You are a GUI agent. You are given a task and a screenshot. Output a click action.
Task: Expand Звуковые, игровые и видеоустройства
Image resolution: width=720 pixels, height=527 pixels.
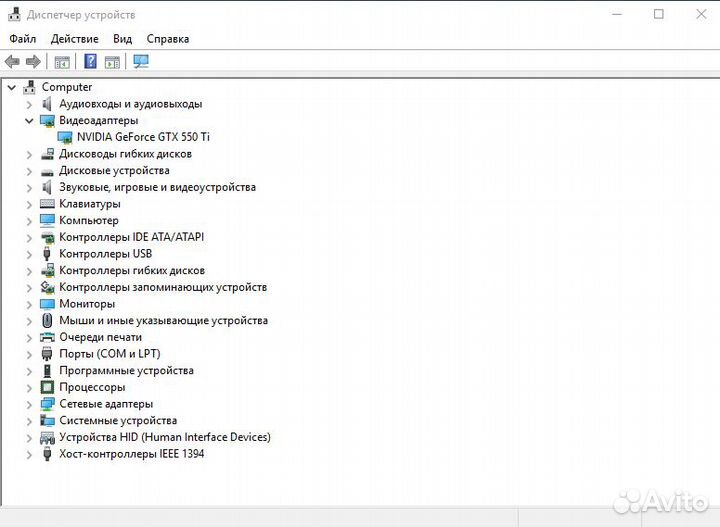click(x=29, y=188)
